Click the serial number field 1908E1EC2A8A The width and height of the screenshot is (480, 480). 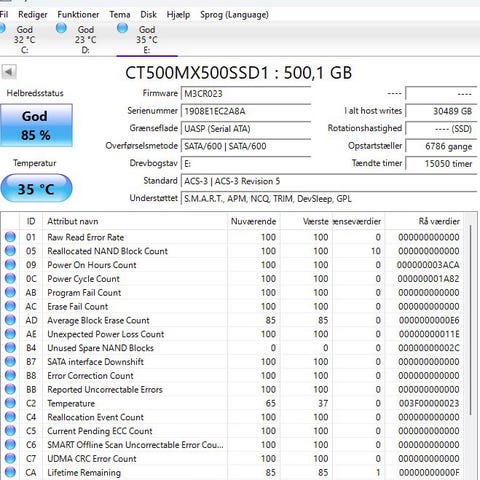(246, 111)
